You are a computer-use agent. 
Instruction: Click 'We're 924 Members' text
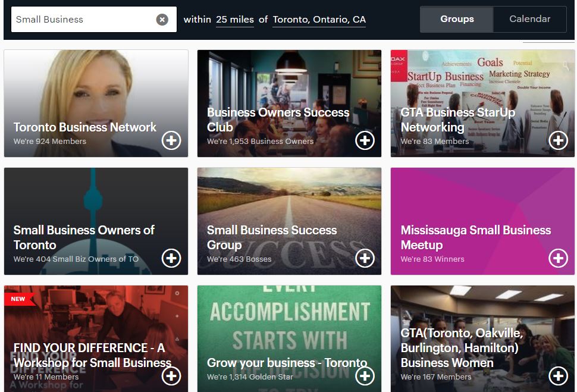coord(50,142)
